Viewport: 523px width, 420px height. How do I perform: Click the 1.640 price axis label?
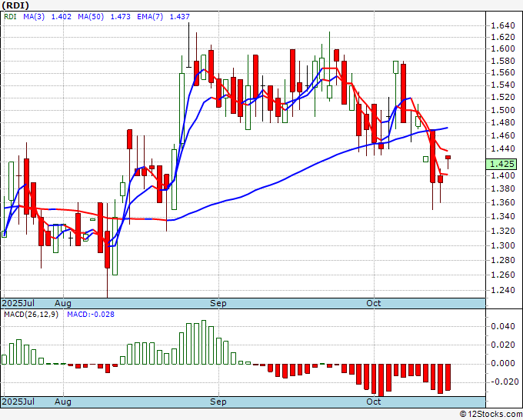(x=503, y=25)
